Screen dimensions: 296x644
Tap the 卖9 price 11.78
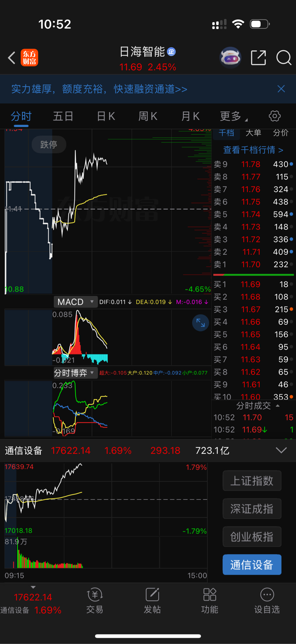pyautogui.click(x=251, y=164)
